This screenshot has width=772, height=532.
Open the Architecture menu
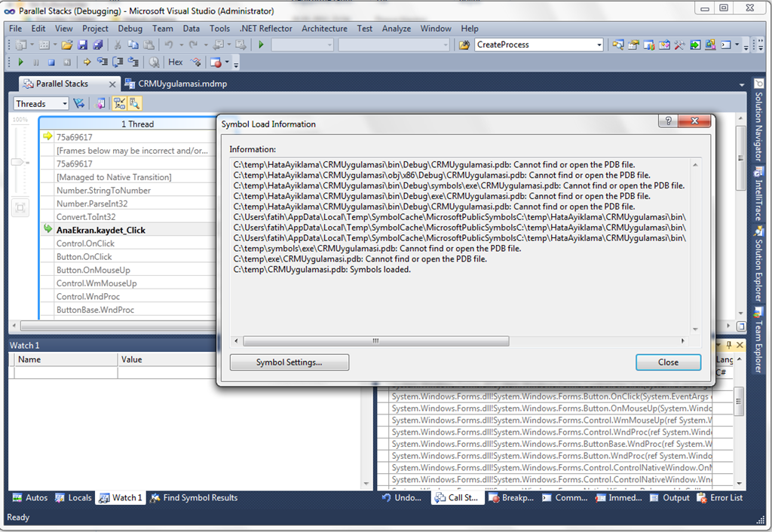click(324, 29)
